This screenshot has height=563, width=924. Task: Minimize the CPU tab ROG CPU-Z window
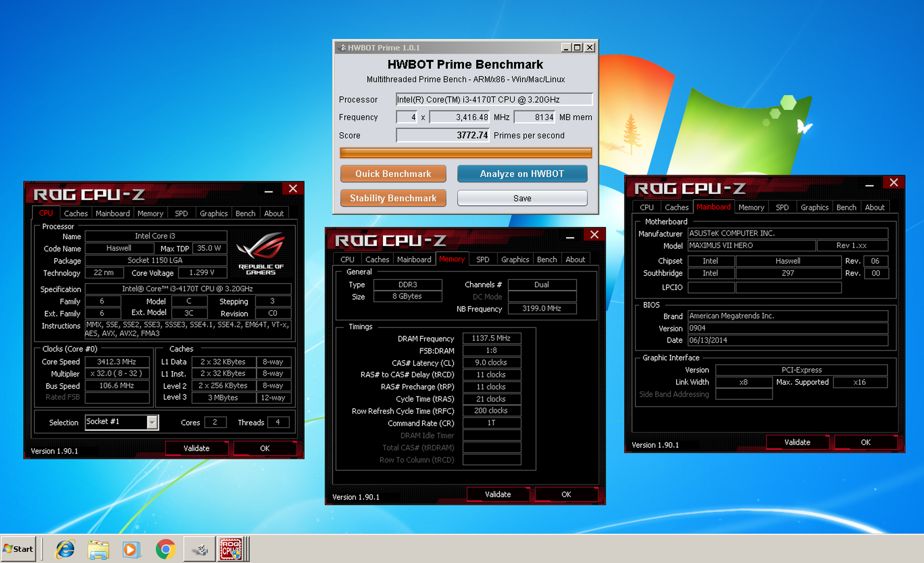point(269,191)
